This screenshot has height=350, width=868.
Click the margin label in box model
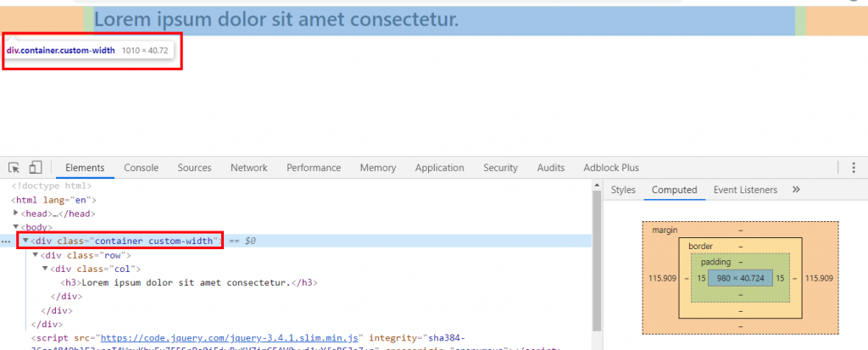[665, 230]
